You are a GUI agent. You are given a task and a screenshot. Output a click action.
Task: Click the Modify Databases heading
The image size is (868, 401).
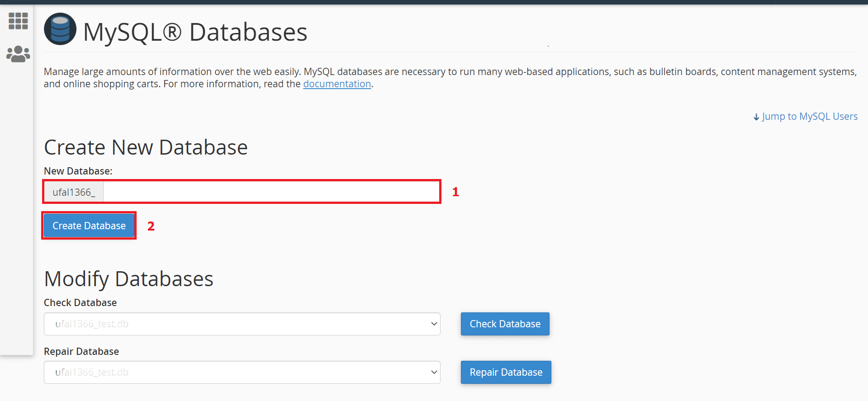[128, 279]
